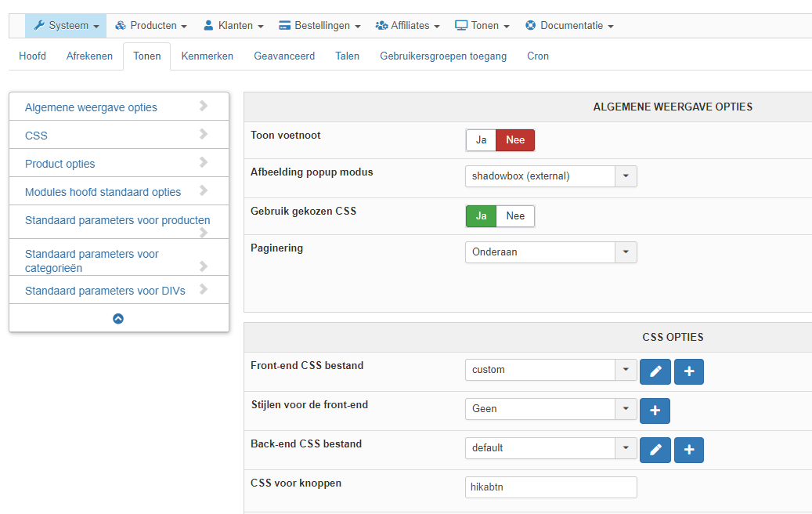Open the Tonen top menu
The width and height of the screenshot is (812, 514).
(482, 25)
